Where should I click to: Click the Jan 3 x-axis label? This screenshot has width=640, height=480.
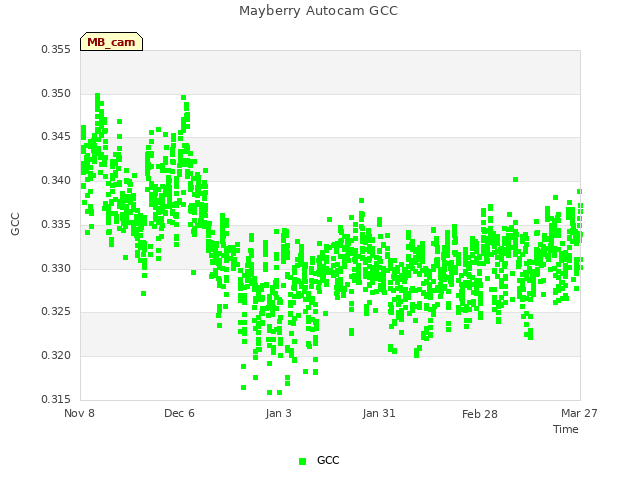(278, 413)
